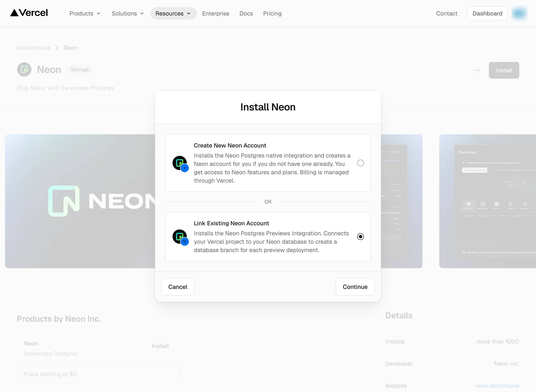Click the Details heading
Screen dimensions: 536x392
pyautogui.click(x=399, y=316)
